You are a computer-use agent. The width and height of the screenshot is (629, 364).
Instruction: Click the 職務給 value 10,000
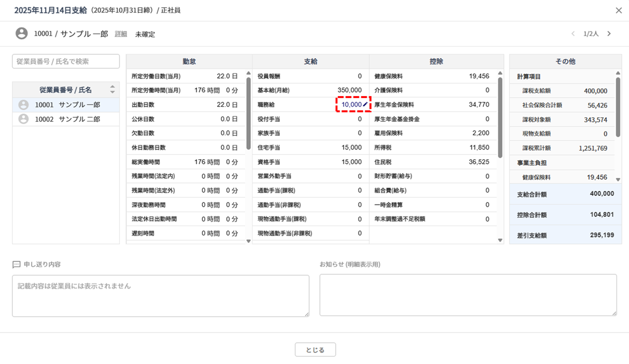351,105
